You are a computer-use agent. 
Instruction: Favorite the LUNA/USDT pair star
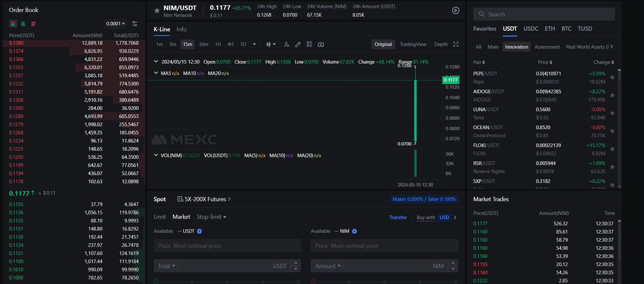tap(612, 113)
